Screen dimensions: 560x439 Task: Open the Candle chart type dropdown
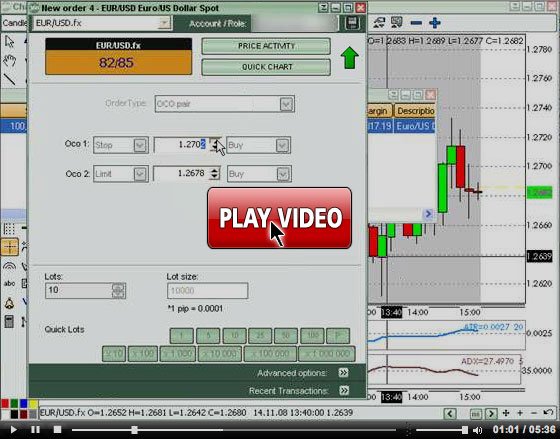pyautogui.click(x=14, y=23)
